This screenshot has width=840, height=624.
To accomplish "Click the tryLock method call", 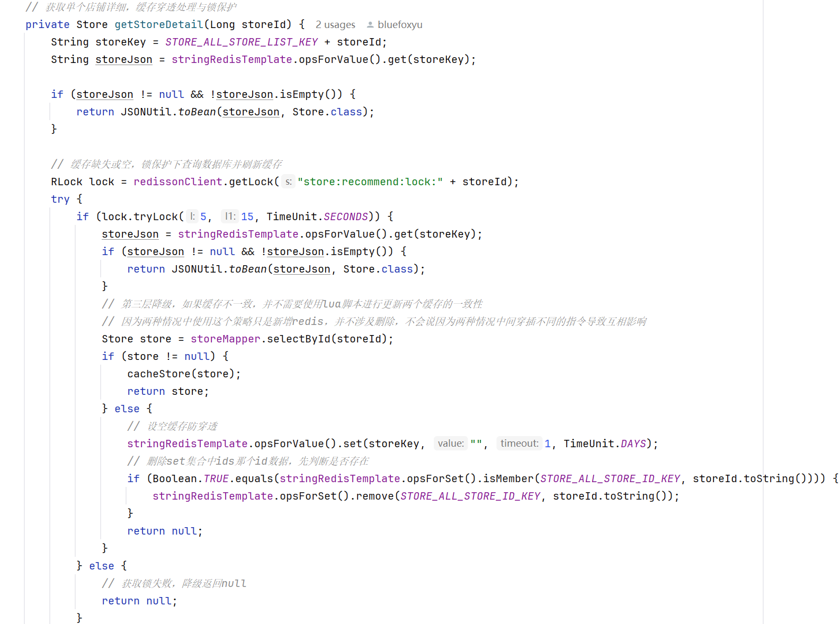I will coord(156,216).
